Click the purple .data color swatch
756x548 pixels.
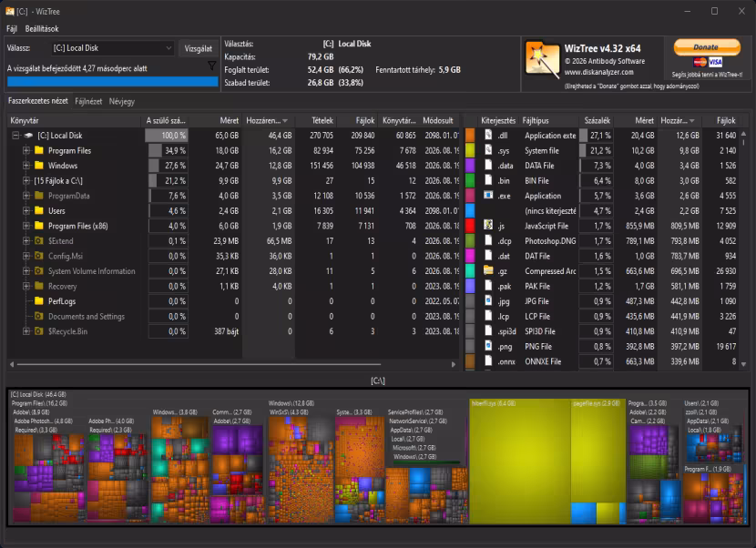tap(470, 166)
